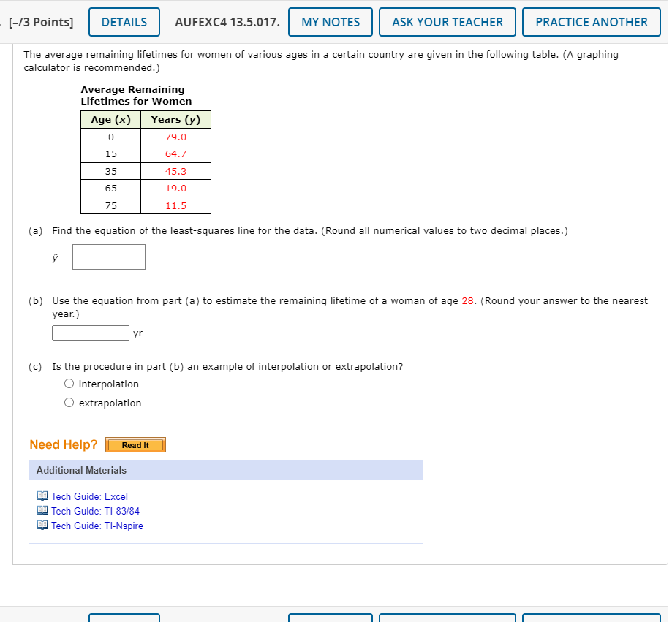Select the extrapolation radio button
This screenshot has height=622, width=672.
pyautogui.click(x=69, y=402)
